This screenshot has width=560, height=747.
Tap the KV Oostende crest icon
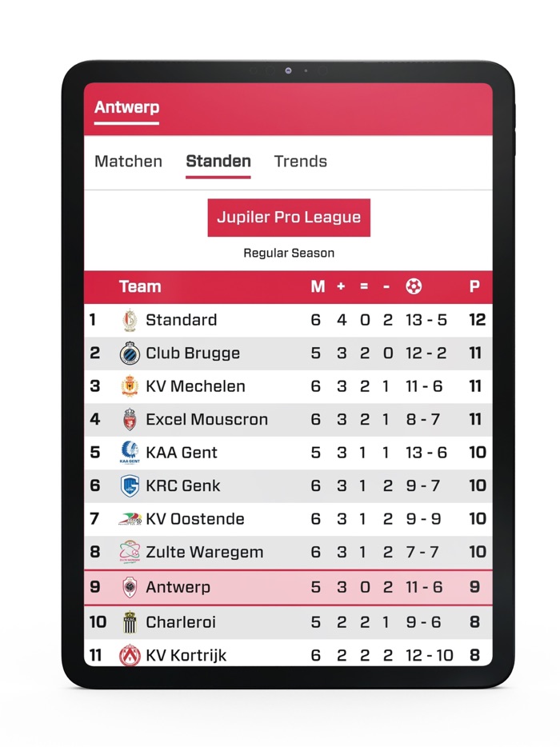pyautogui.click(x=130, y=519)
